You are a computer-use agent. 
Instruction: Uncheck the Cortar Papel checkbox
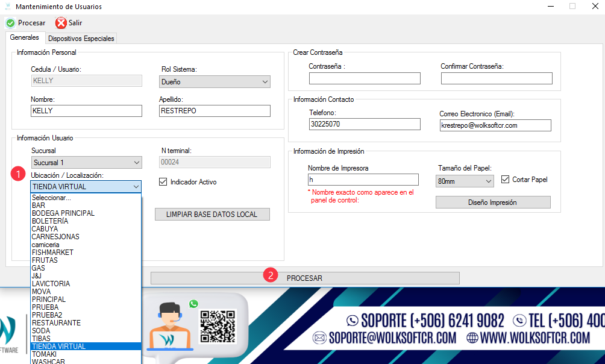pos(506,180)
